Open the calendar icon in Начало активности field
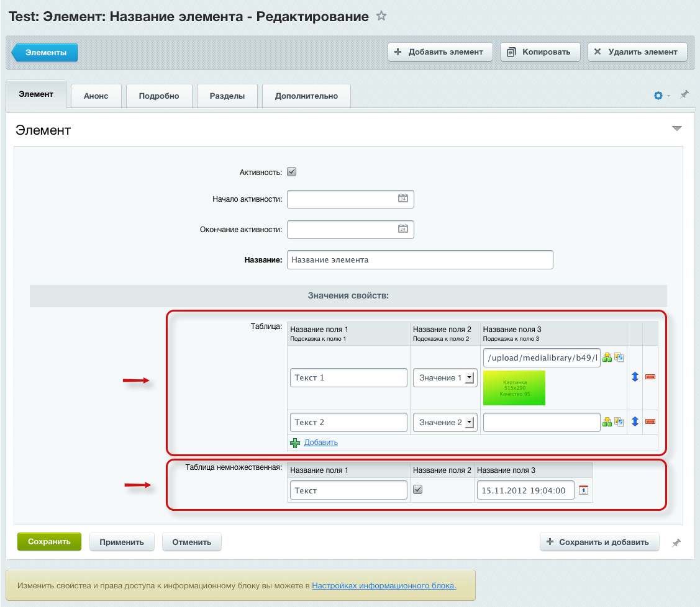 [x=402, y=199]
